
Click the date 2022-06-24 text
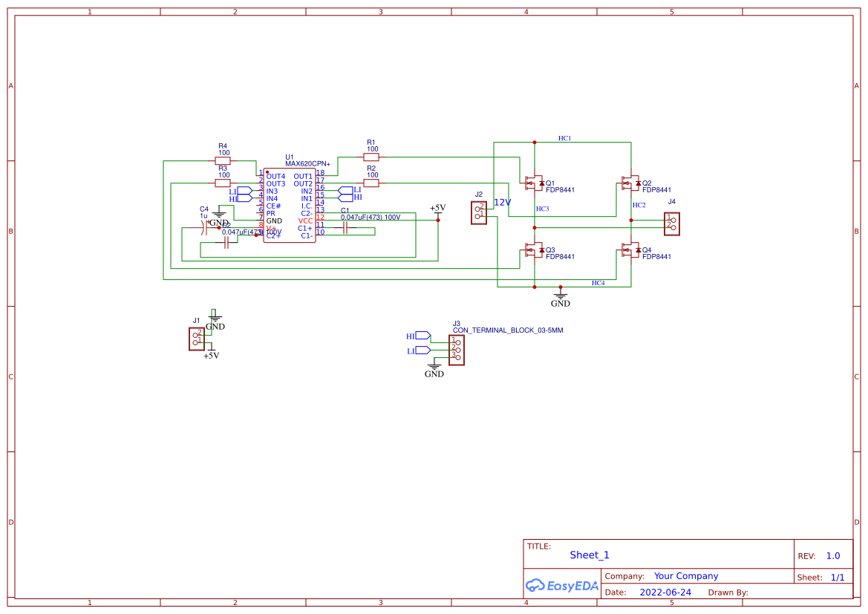pos(666,592)
